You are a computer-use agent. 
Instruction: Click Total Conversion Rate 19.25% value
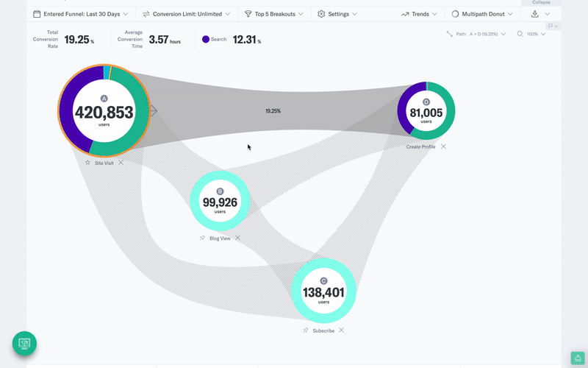pos(79,40)
